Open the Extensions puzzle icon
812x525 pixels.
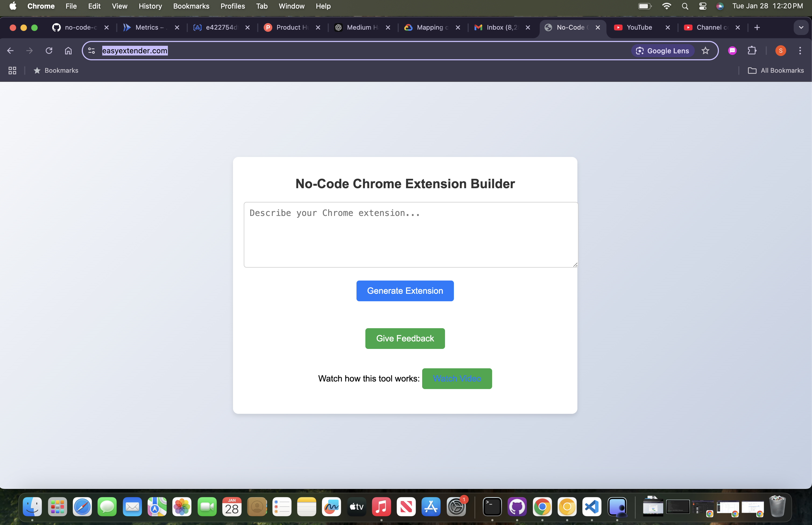pos(752,51)
